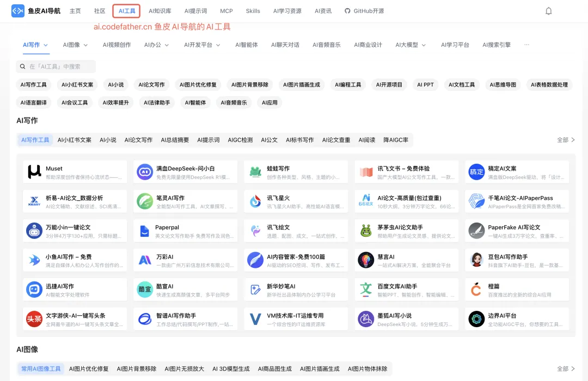Click the AI工具 search box
588x381 pixels.
tap(54, 65)
